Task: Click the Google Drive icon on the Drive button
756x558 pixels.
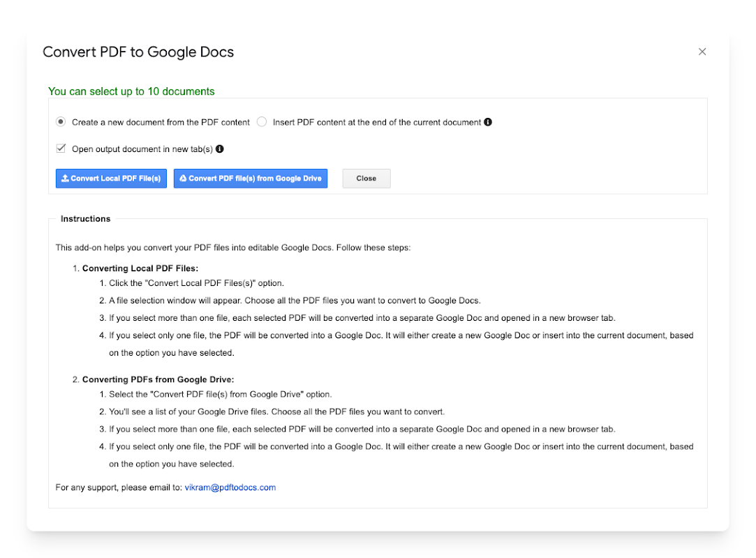Action: click(x=183, y=179)
